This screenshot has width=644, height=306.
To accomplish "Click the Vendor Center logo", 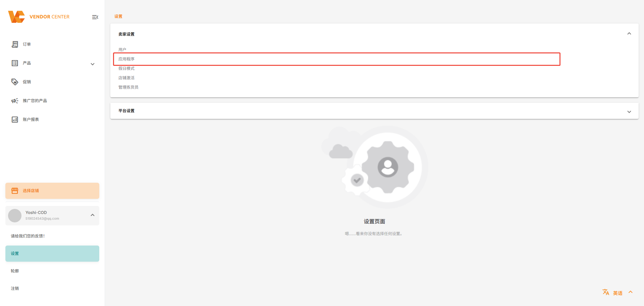I will [39, 17].
